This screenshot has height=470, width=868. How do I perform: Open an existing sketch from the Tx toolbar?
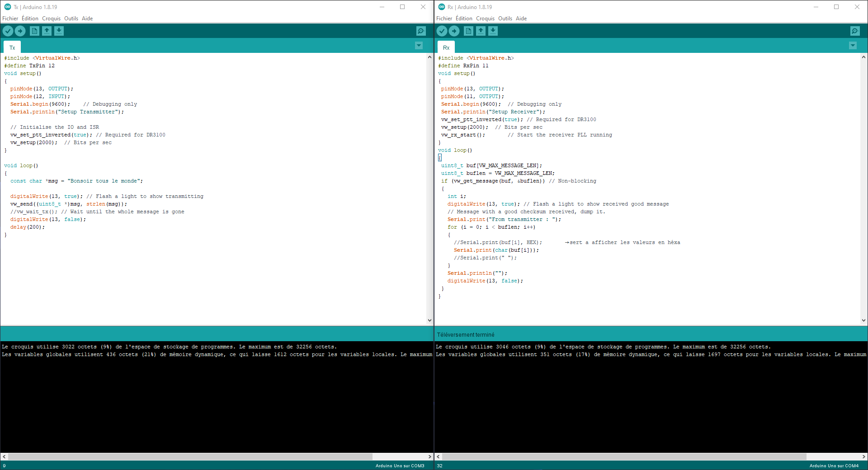47,31
